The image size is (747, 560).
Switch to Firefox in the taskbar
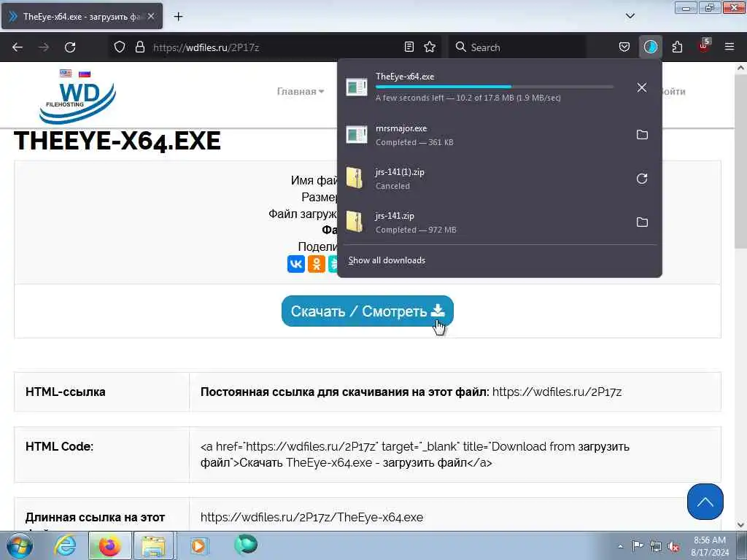pyautogui.click(x=109, y=545)
